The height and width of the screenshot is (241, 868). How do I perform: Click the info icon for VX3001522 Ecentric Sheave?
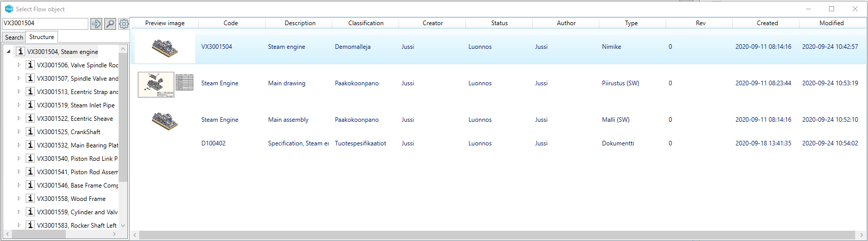coord(30,118)
